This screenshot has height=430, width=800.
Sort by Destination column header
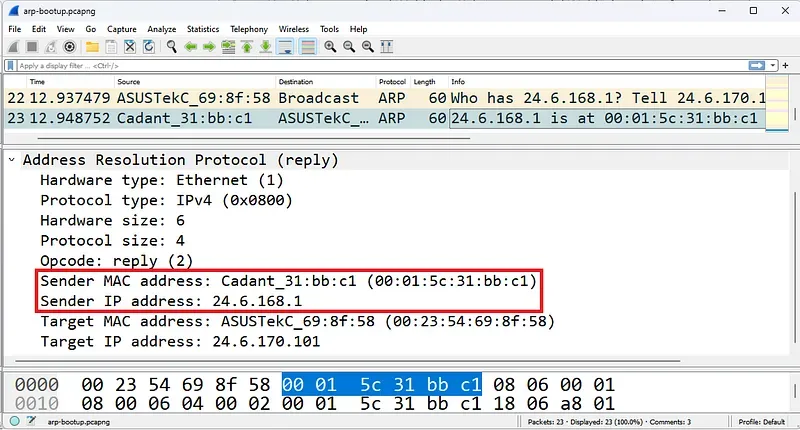(325, 82)
